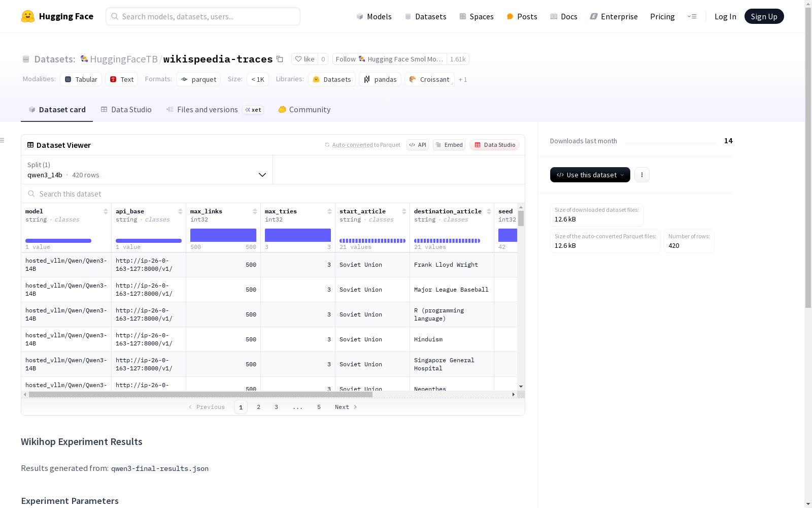
Task: Click the parquet format tag
Action: click(198, 79)
